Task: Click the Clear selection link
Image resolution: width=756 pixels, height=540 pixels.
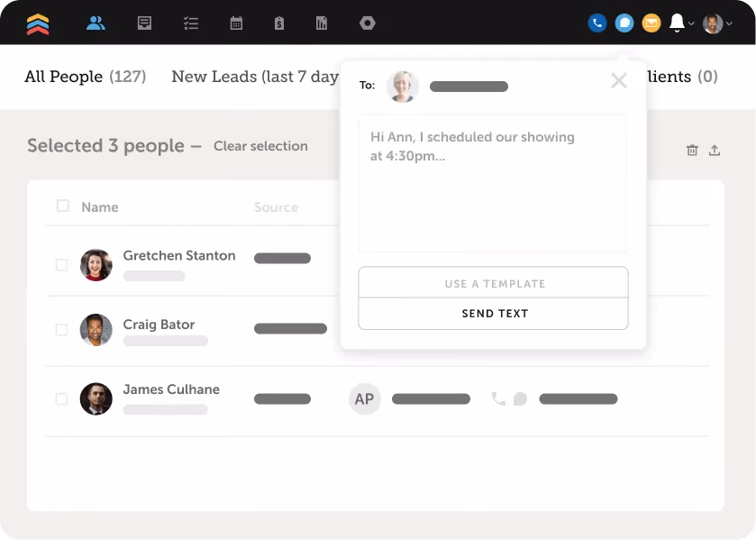Action: click(x=260, y=146)
